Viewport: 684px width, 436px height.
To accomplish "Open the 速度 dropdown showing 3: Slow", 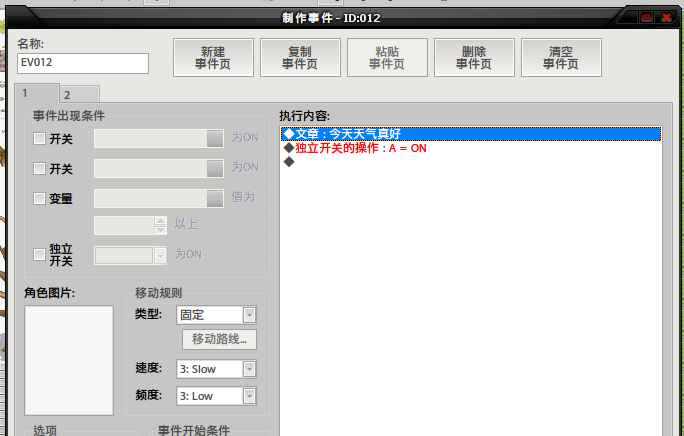I will coord(216,369).
